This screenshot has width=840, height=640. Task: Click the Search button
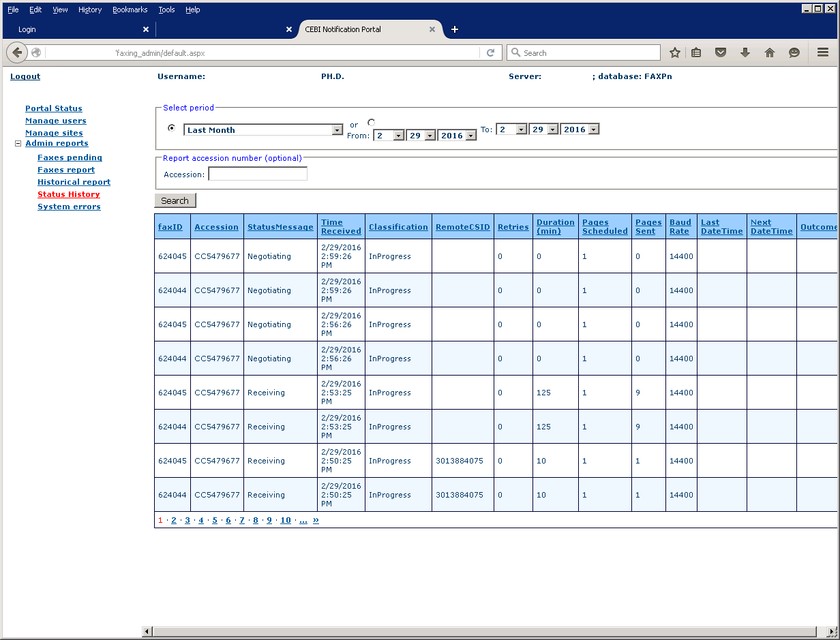click(x=175, y=200)
